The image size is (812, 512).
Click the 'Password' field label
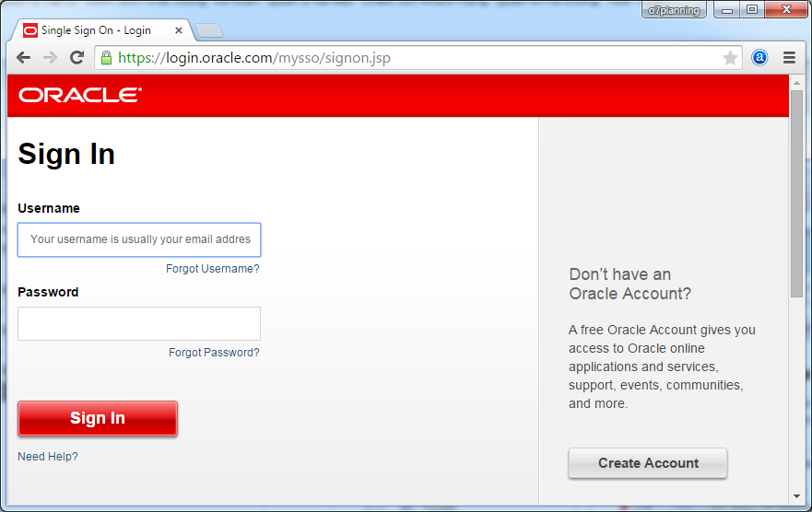click(48, 292)
